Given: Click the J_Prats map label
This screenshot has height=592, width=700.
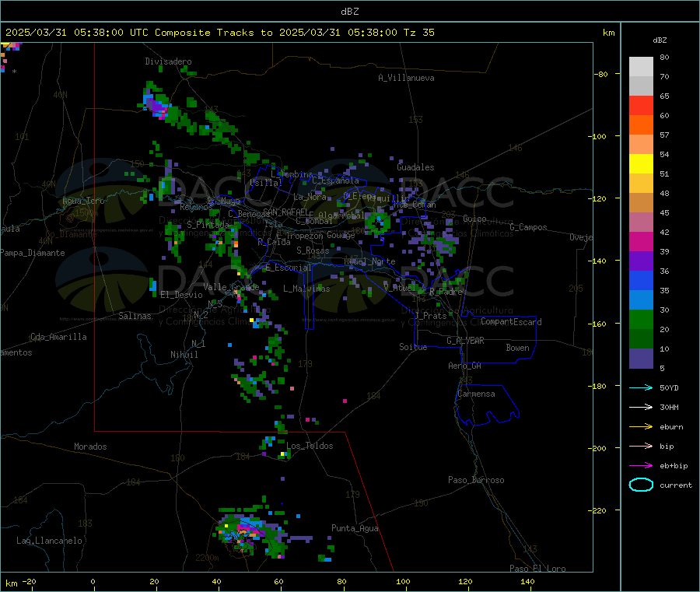Looking at the screenshot, I should point(431,316).
